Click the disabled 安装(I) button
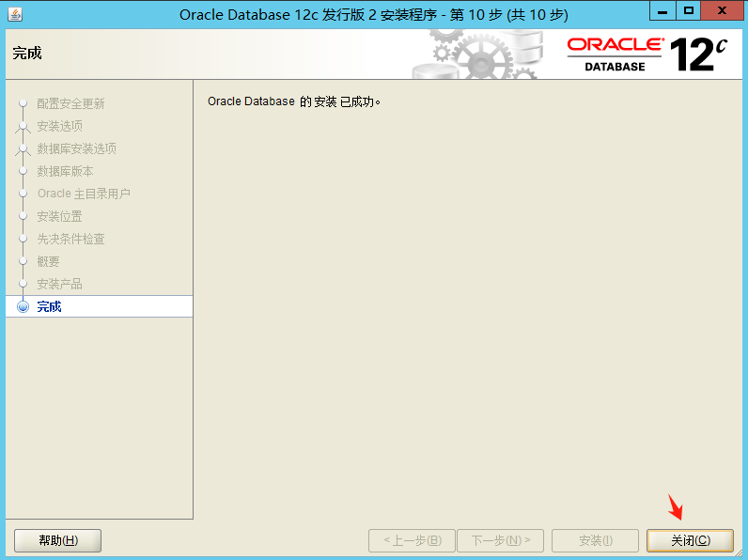This screenshot has width=748, height=560. pyautogui.click(x=595, y=540)
